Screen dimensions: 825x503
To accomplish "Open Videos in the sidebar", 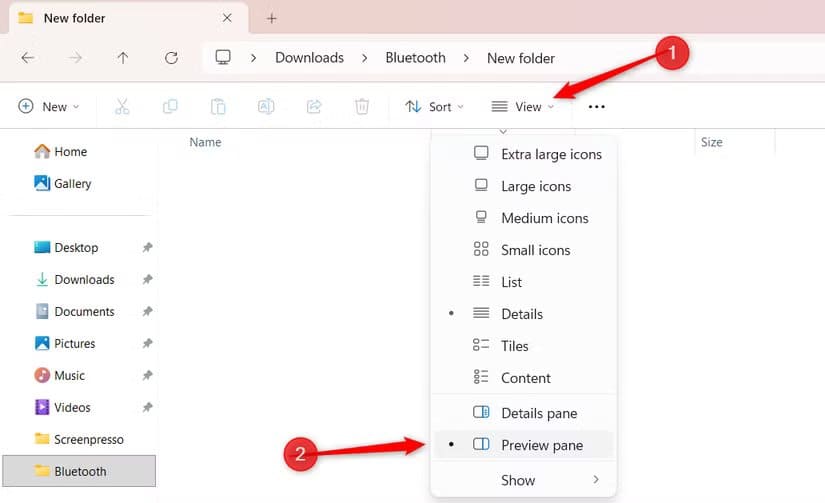I will pyautogui.click(x=62, y=407).
